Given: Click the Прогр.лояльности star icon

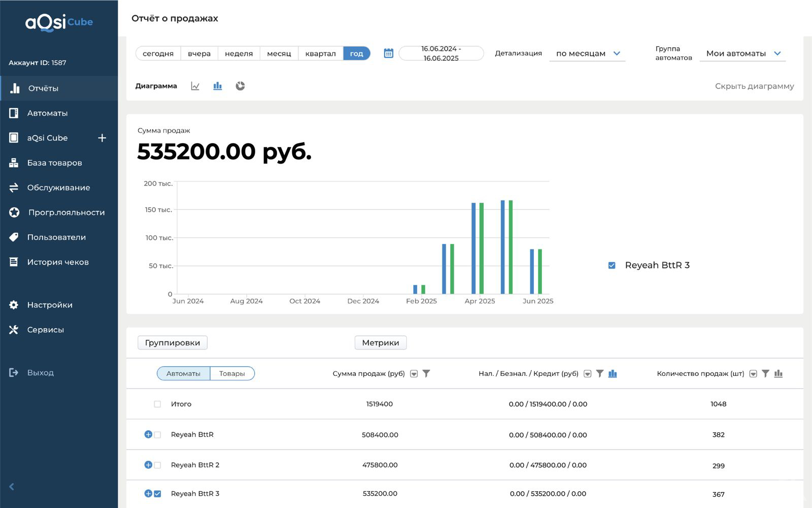Looking at the screenshot, I should (14, 212).
